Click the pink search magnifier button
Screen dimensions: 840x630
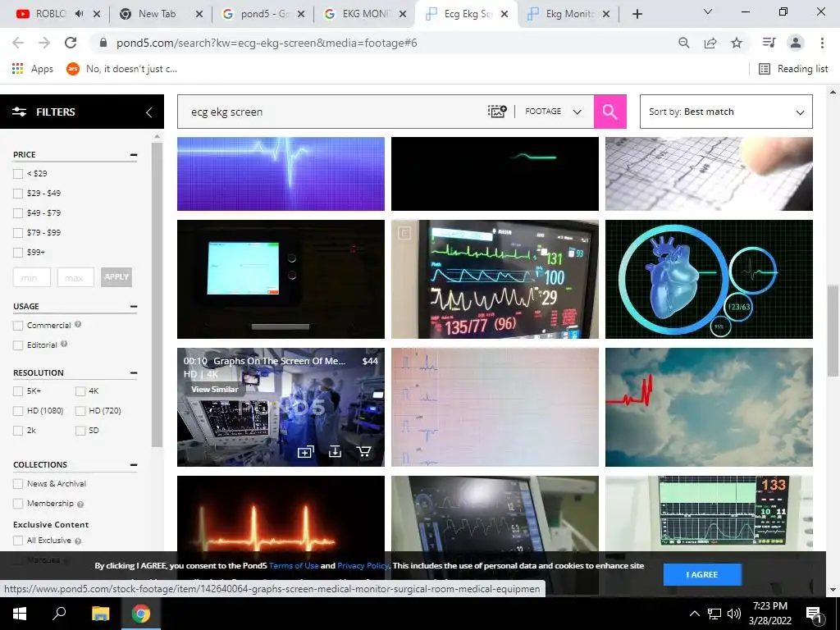click(x=609, y=112)
